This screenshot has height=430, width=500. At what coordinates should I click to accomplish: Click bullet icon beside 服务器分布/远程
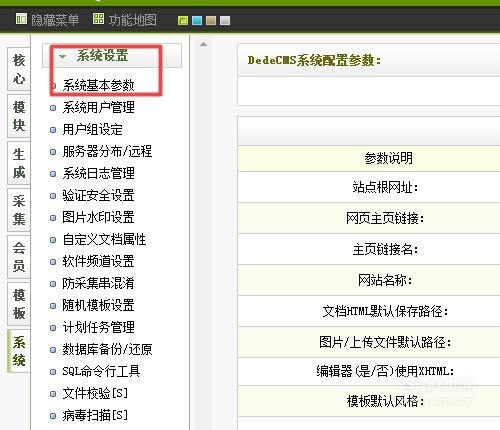tap(53, 152)
